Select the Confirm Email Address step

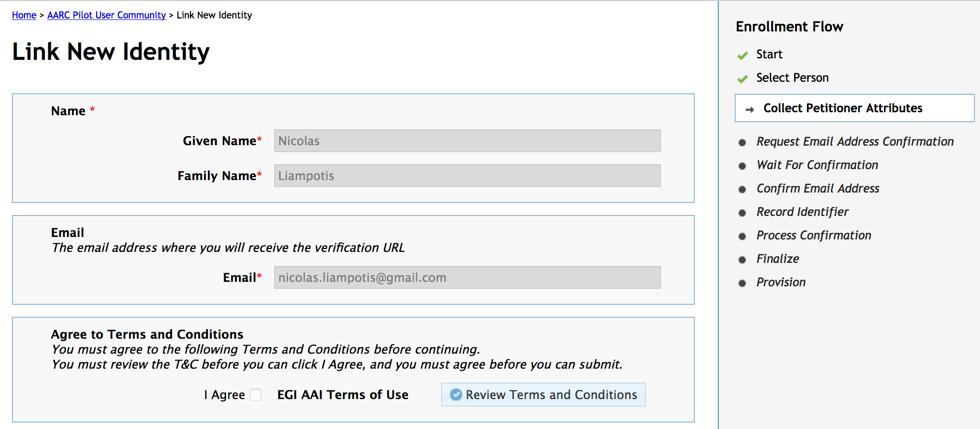817,189
